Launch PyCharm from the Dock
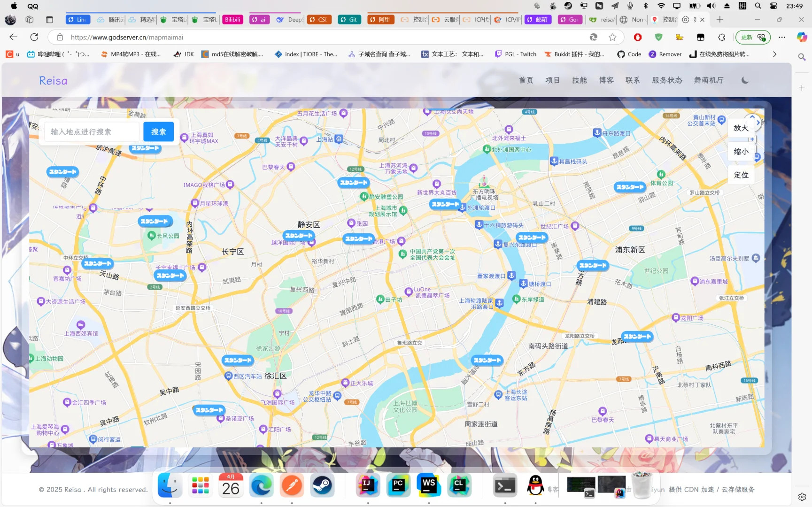This screenshot has width=812, height=507. tap(398, 485)
